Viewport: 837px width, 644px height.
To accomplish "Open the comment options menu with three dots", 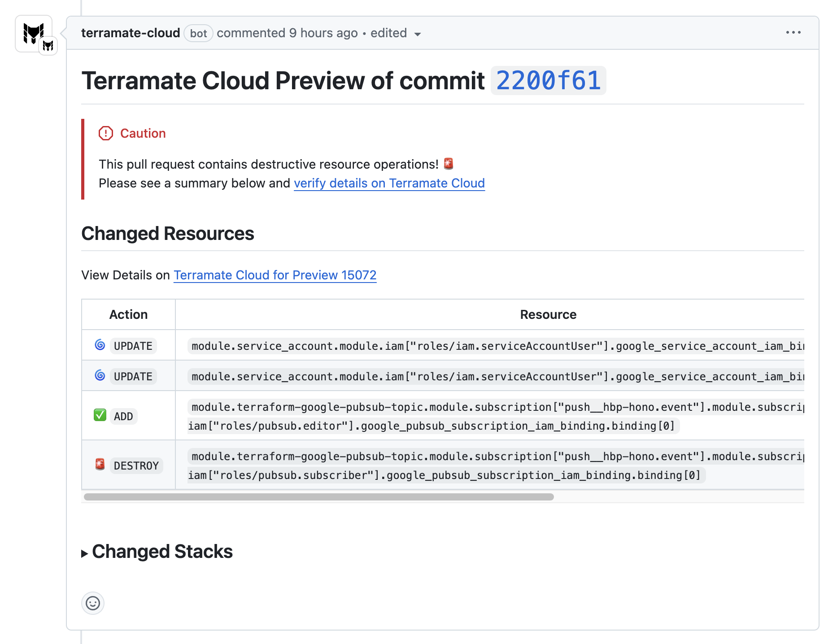I will [793, 32].
